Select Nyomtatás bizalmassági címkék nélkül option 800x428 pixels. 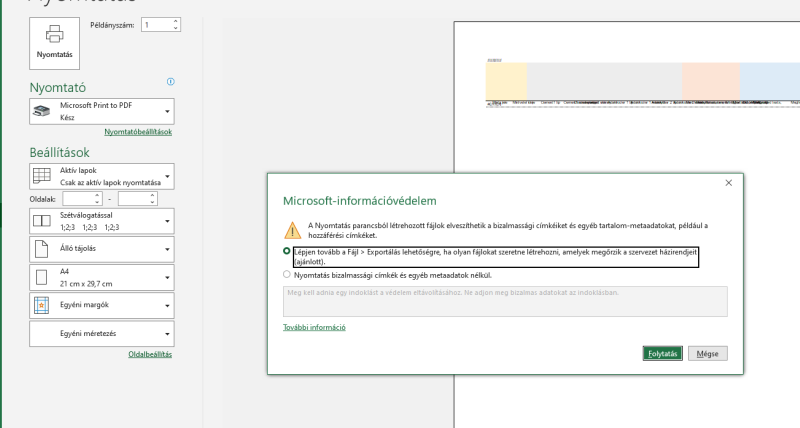pos(287,274)
